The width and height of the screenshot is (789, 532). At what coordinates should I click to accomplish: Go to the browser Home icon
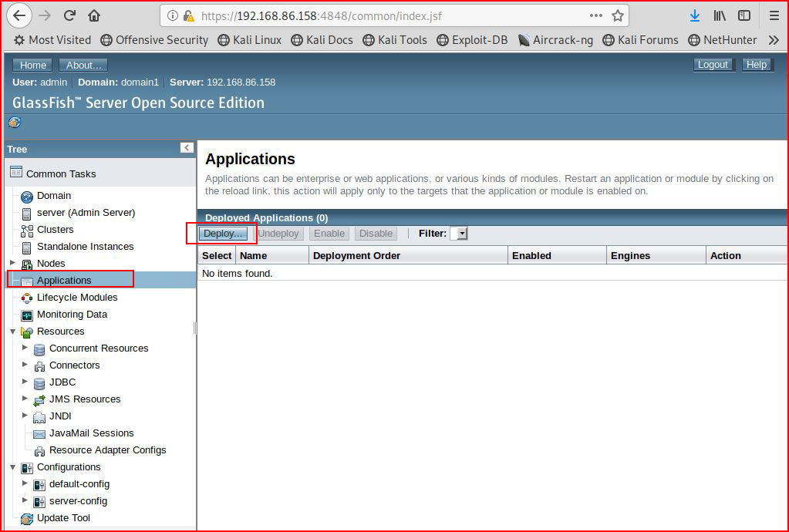pos(94,15)
